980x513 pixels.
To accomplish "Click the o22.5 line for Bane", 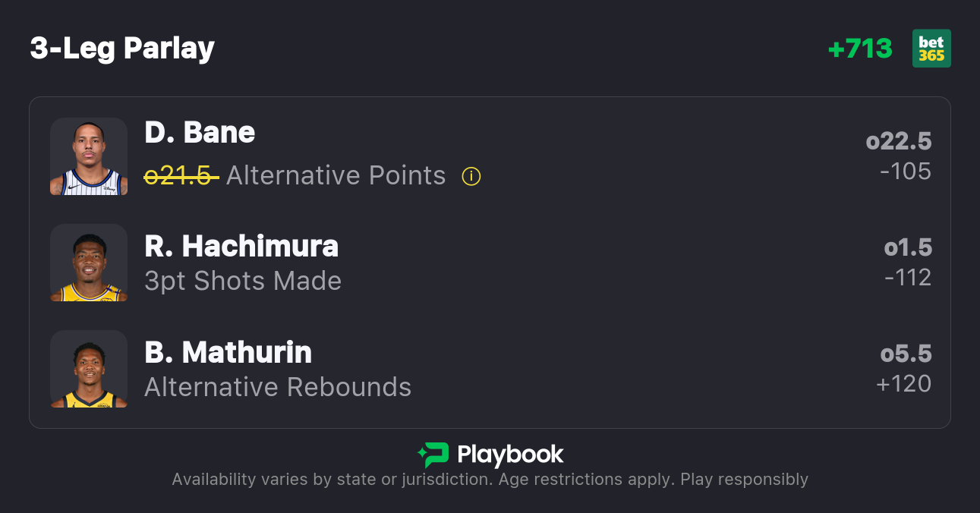I will (898, 141).
